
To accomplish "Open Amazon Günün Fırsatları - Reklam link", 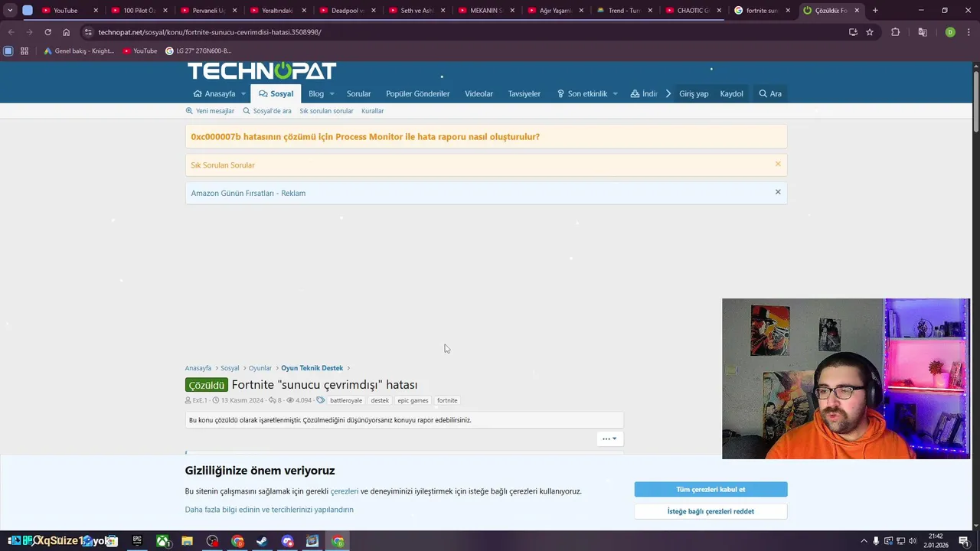I will pyautogui.click(x=248, y=193).
